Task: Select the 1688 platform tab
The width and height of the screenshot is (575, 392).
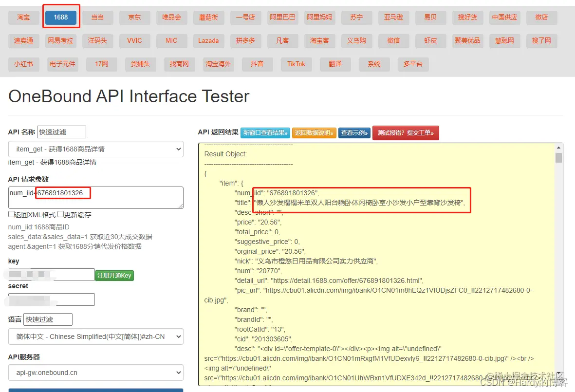Action: 60,17
